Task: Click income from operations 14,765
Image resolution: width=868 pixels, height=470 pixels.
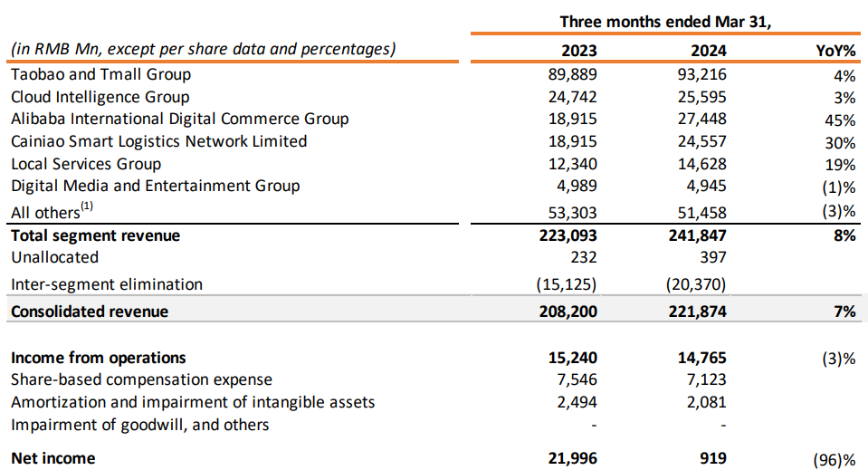Action: point(702,359)
